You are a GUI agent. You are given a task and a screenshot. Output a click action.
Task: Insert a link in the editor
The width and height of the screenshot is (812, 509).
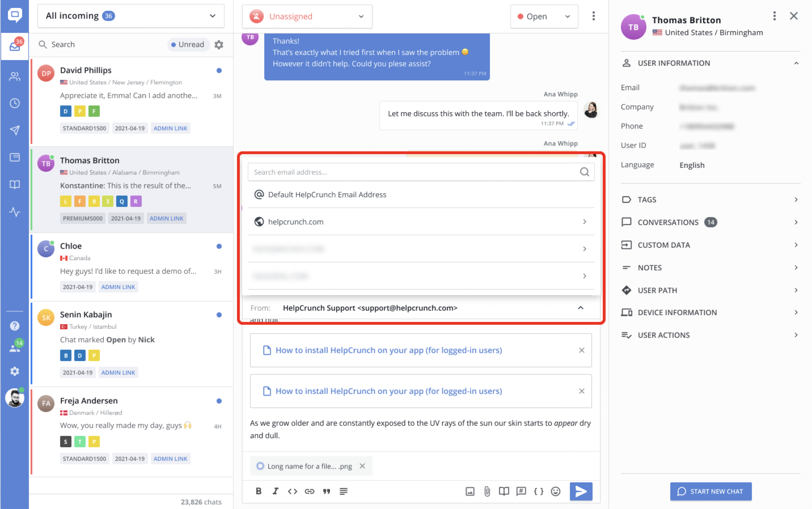tap(309, 491)
